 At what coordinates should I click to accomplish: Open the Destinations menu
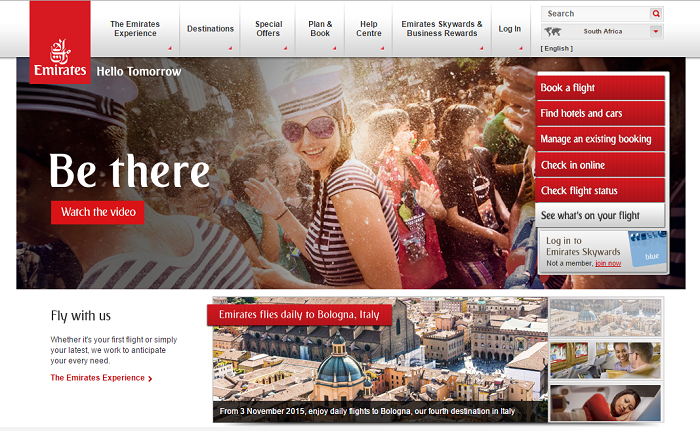[x=210, y=29]
